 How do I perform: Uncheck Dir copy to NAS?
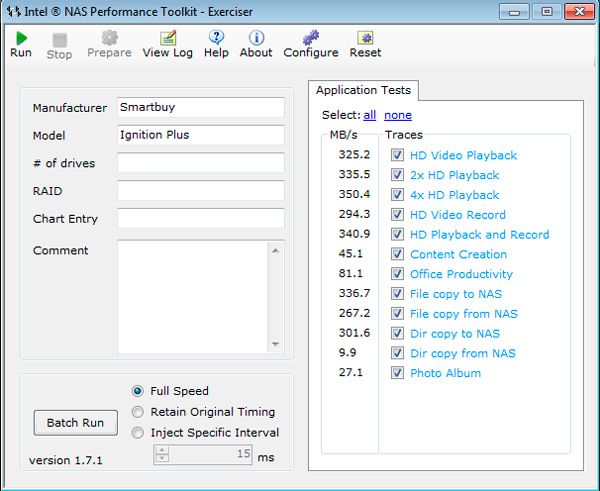[x=397, y=333]
